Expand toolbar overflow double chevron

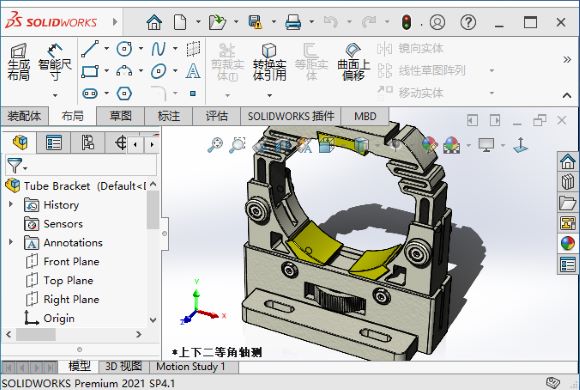tap(567, 59)
